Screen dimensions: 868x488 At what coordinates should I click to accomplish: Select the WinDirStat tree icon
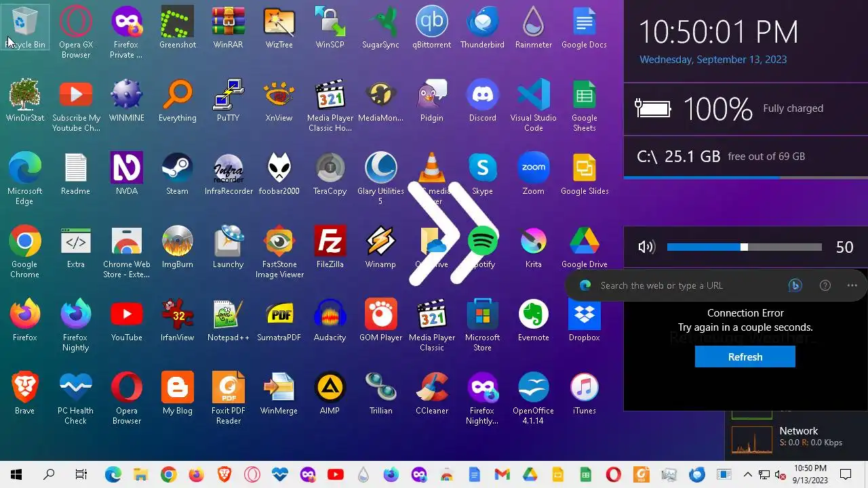point(25,100)
